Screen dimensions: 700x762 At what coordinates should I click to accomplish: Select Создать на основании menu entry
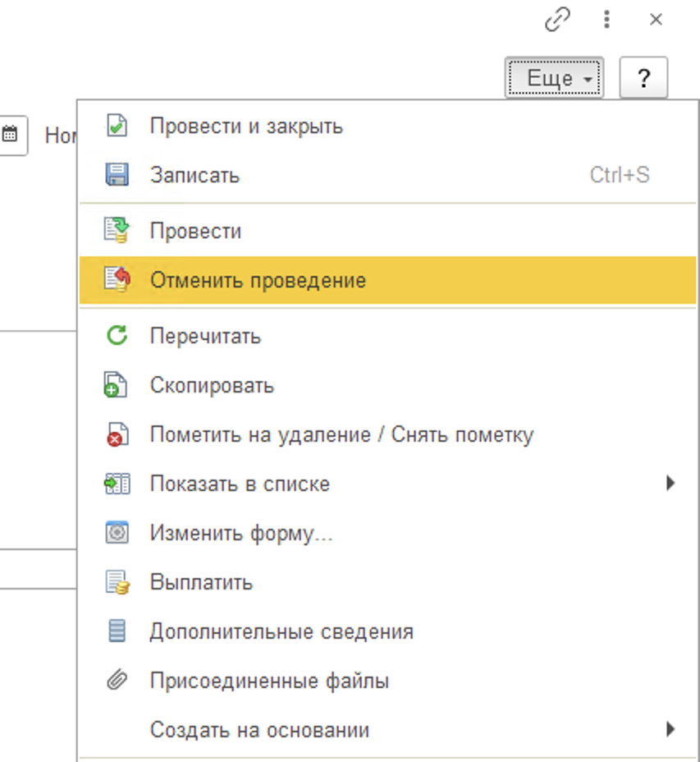click(x=387, y=730)
